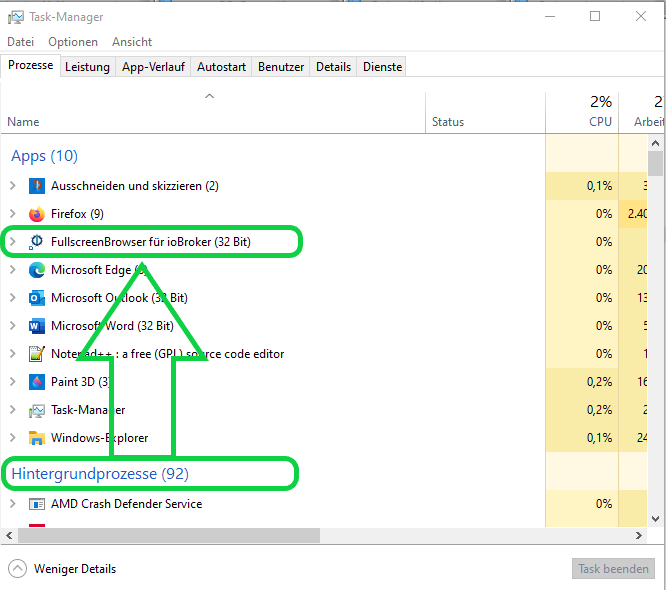Click the horizontal scrollbar right arrow

[639, 536]
